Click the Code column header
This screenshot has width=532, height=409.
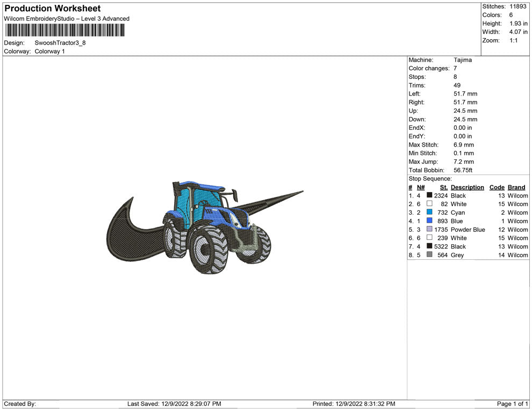pyautogui.click(x=497, y=187)
